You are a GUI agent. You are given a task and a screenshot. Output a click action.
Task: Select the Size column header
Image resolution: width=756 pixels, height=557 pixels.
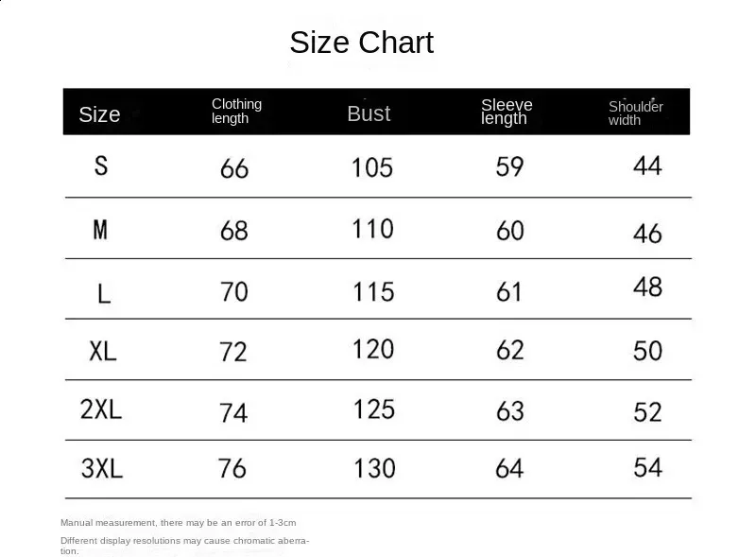pyautogui.click(x=99, y=114)
